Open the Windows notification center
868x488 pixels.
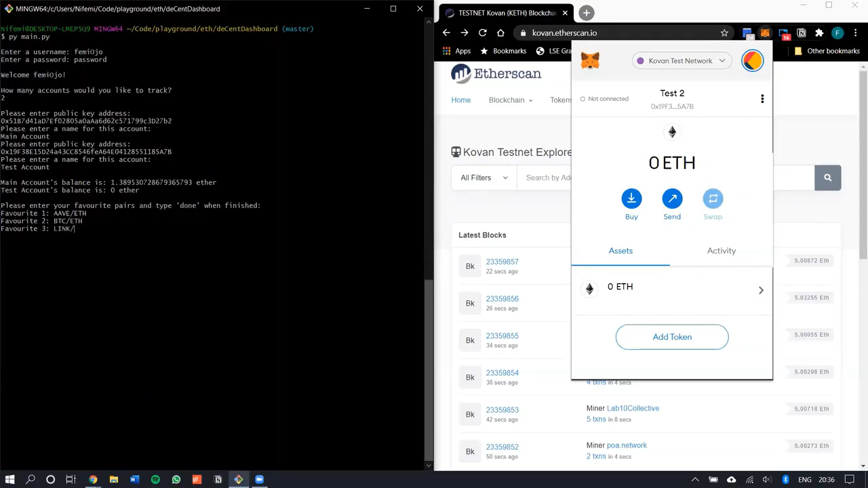coord(854,479)
